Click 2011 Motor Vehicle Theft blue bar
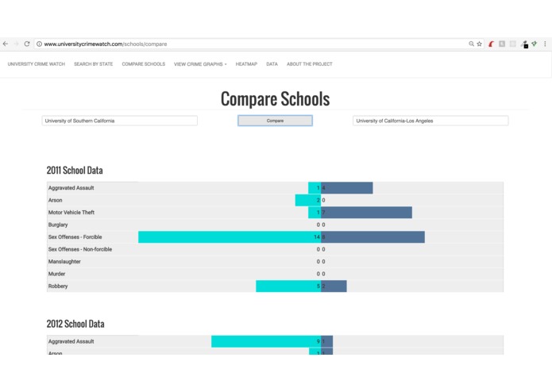Viewport: 552px width, 392px height. pos(366,213)
